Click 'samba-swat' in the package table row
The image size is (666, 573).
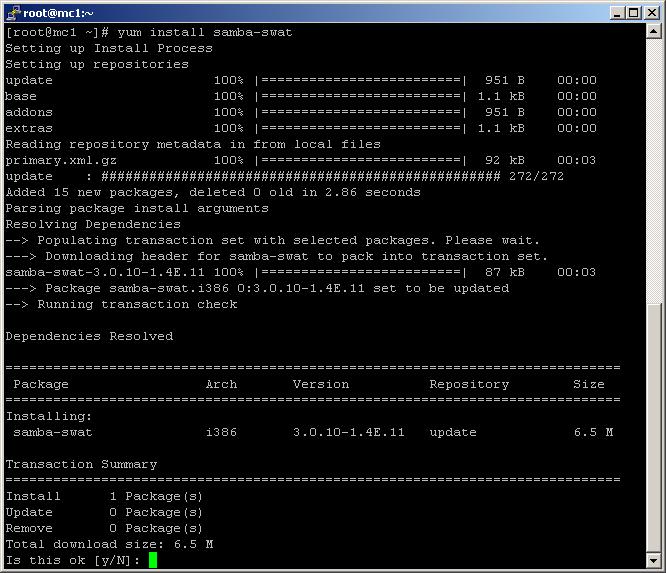(x=53, y=432)
